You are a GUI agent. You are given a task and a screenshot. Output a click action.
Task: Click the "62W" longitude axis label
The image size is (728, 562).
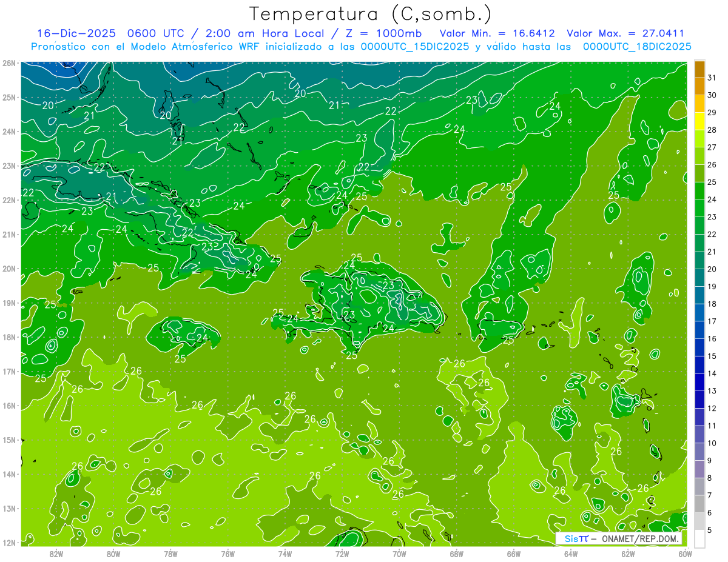(628, 554)
